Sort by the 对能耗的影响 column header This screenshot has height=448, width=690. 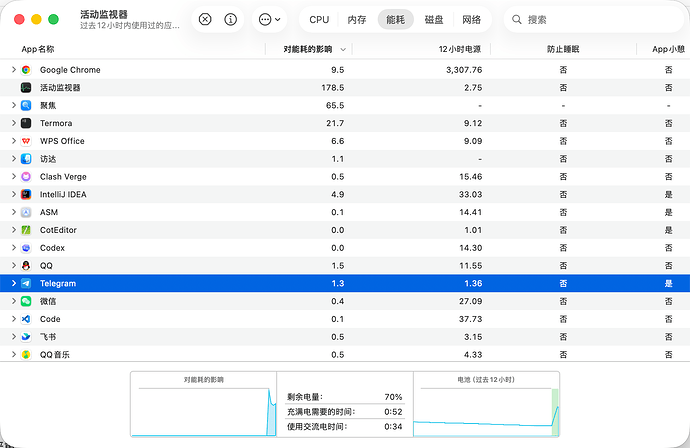(x=308, y=49)
